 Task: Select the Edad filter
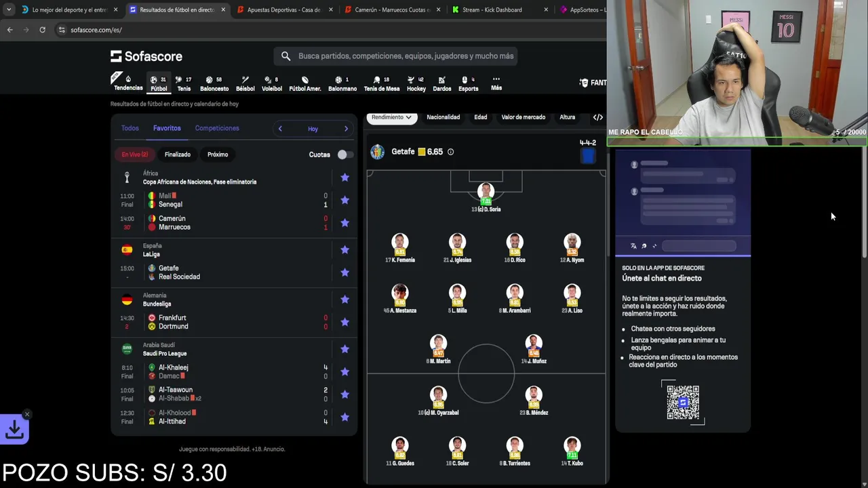(x=480, y=117)
